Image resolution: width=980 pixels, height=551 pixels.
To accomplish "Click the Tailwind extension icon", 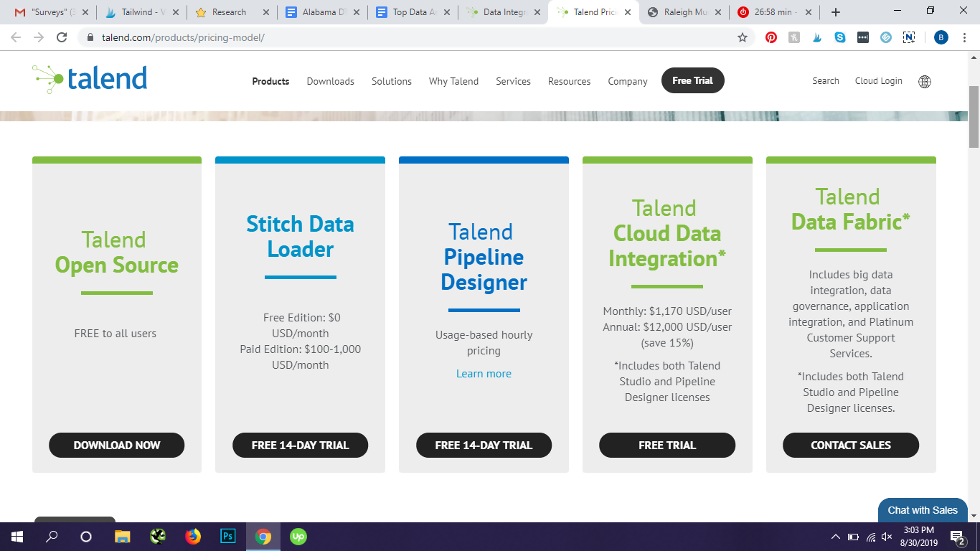I will pyautogui.click(x=817, y=37).
